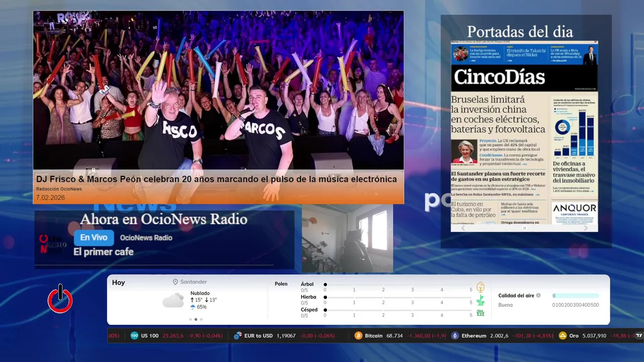
Task: Click the Calidad del aire info icon
Action: point(538,296)
